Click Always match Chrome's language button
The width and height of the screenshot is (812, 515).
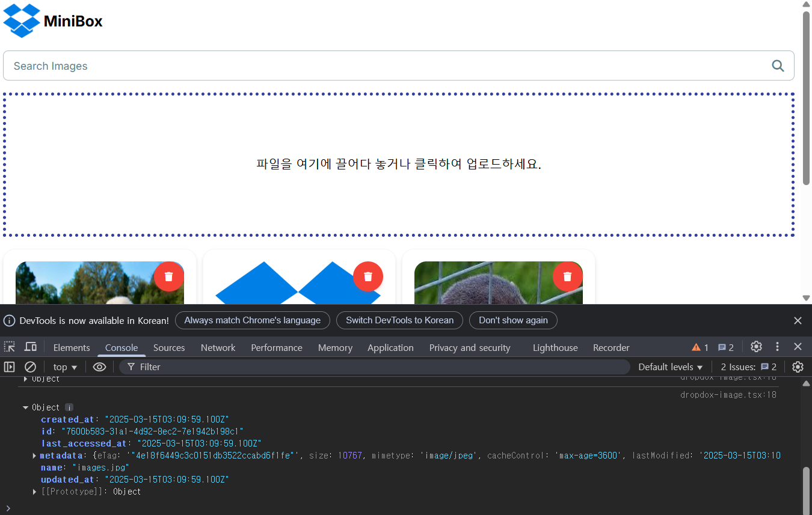[253, 320]
